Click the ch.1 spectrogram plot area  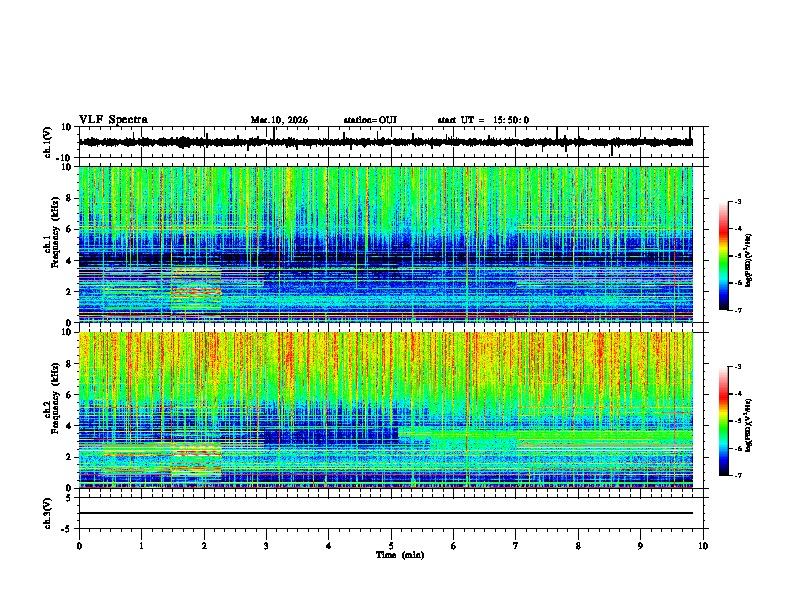click(386, 244)
